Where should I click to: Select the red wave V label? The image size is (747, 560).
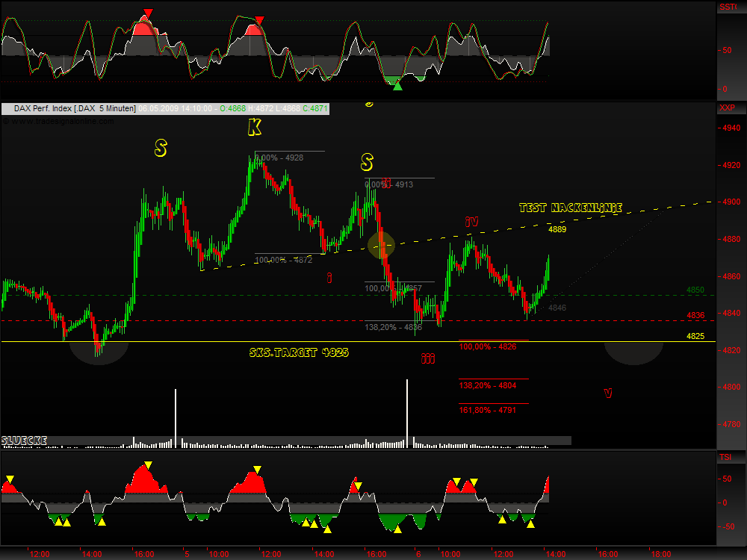(608, 393)
